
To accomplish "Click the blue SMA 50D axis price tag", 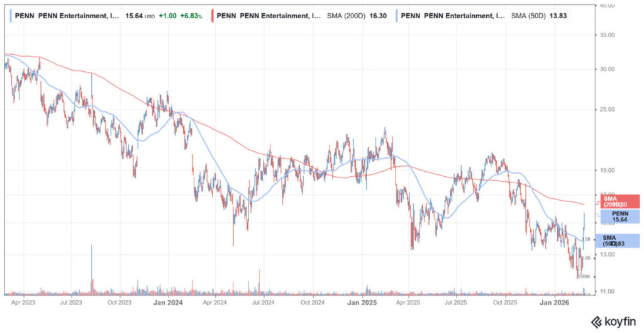I will click(618, 240).
